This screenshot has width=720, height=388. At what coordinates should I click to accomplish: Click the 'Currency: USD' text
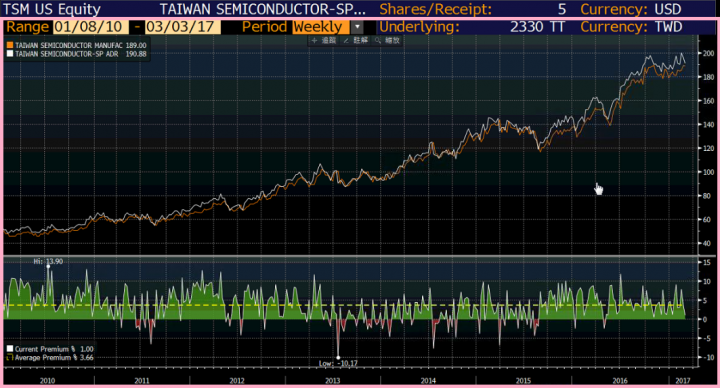tap(631, 9)
